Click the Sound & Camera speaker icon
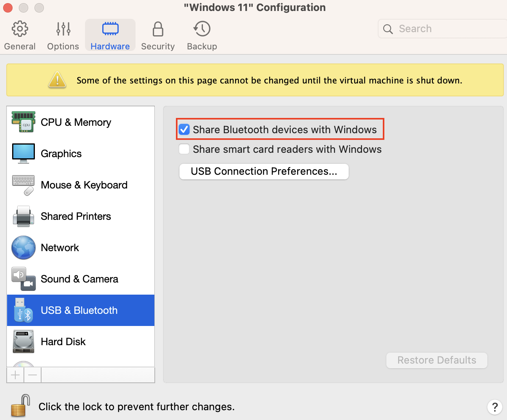Screen dimensions: 507x420 click(x=24, y=279)
